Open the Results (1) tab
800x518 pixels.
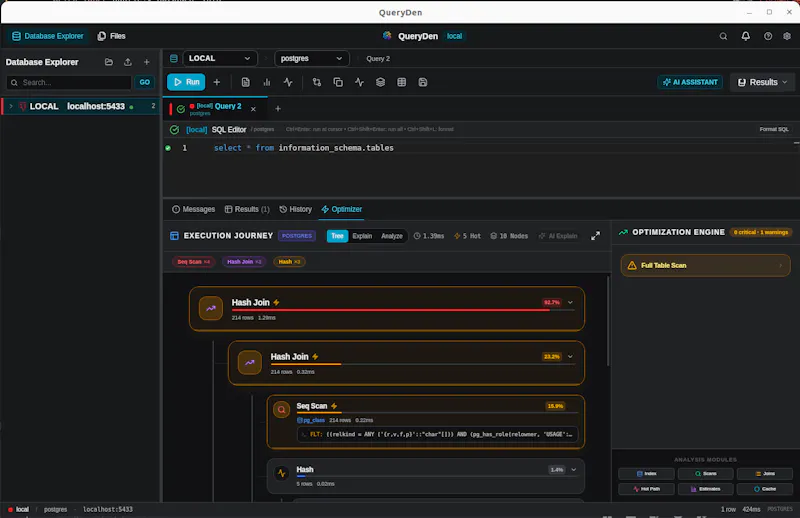247,209
